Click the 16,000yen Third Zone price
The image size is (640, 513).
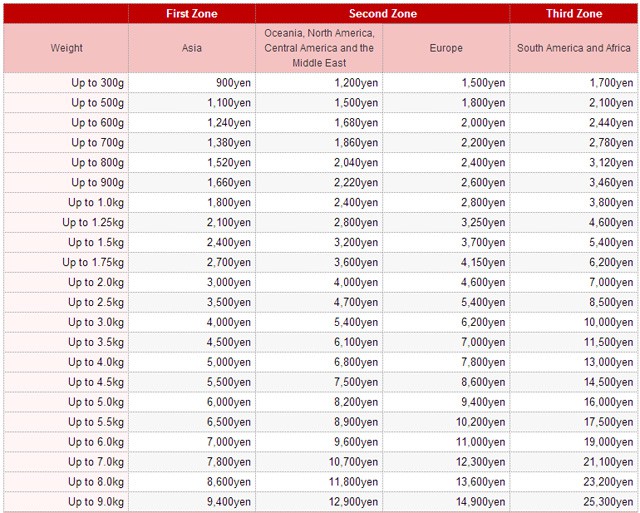(609, 403)
